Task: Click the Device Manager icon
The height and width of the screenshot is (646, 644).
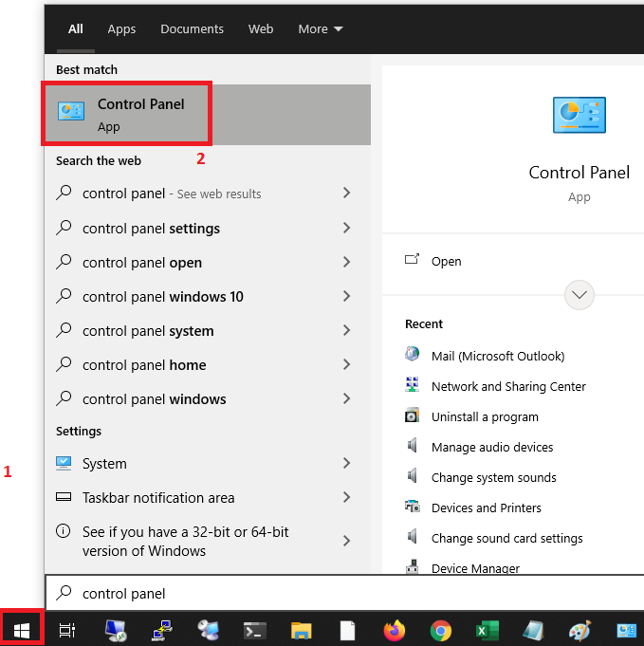Action: tap(412, 566)
